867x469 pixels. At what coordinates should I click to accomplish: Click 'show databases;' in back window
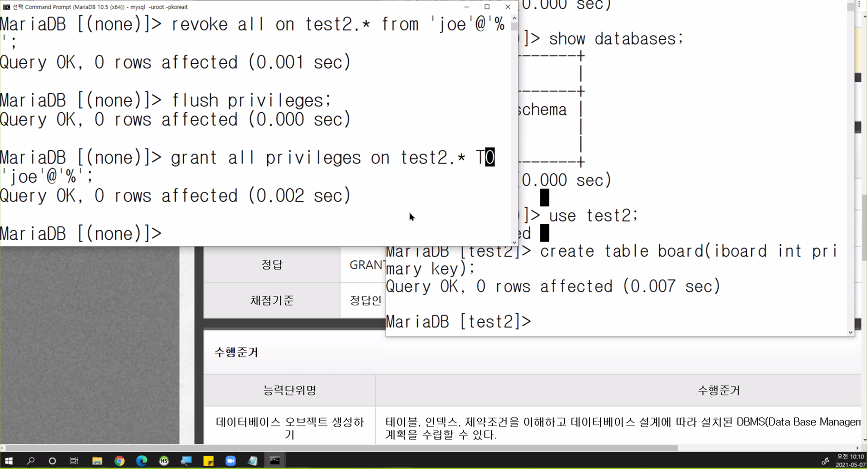[x=616, y=39]
